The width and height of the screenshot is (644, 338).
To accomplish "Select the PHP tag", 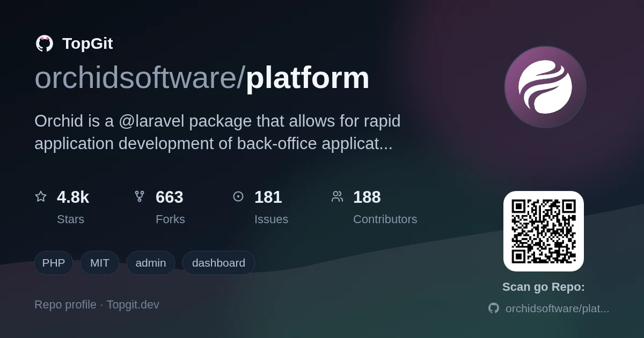I will (x=54, y=263).
